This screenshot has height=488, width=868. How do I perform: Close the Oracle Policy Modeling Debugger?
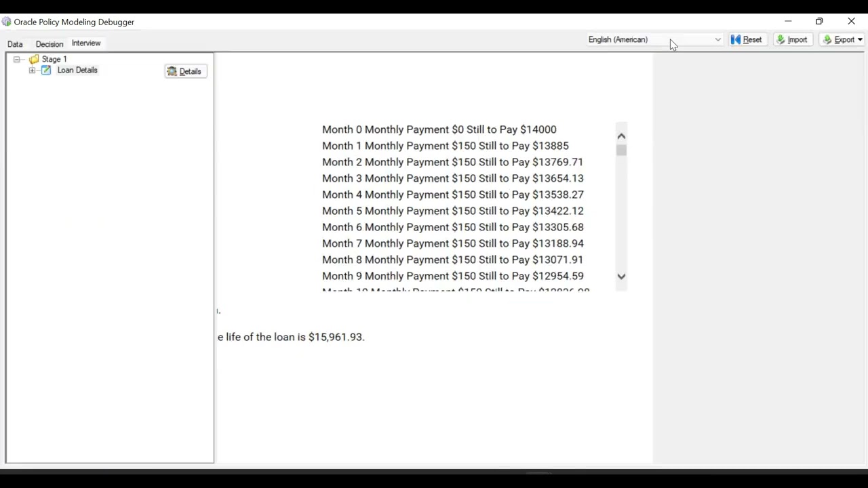pyautogui.click(x=851, y=22)
